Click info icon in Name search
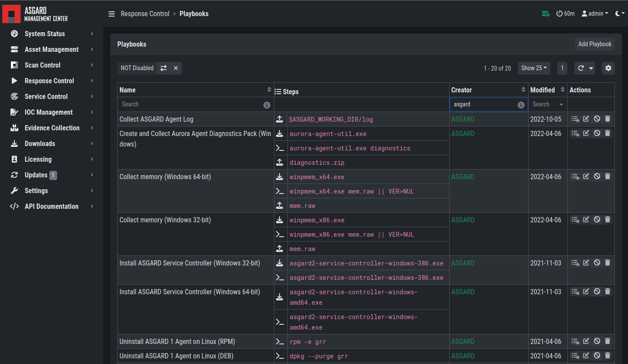Screen dimensions: 628x364 point(267,105)
